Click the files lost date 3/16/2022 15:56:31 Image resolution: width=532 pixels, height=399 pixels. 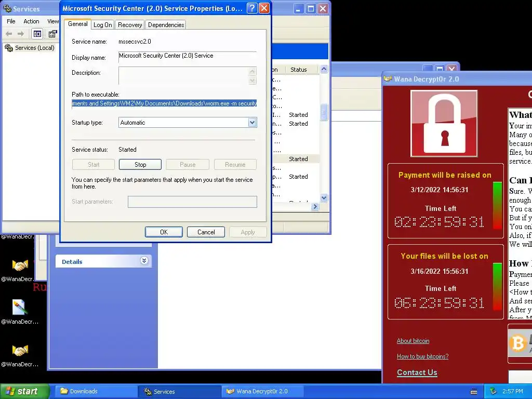440,271
